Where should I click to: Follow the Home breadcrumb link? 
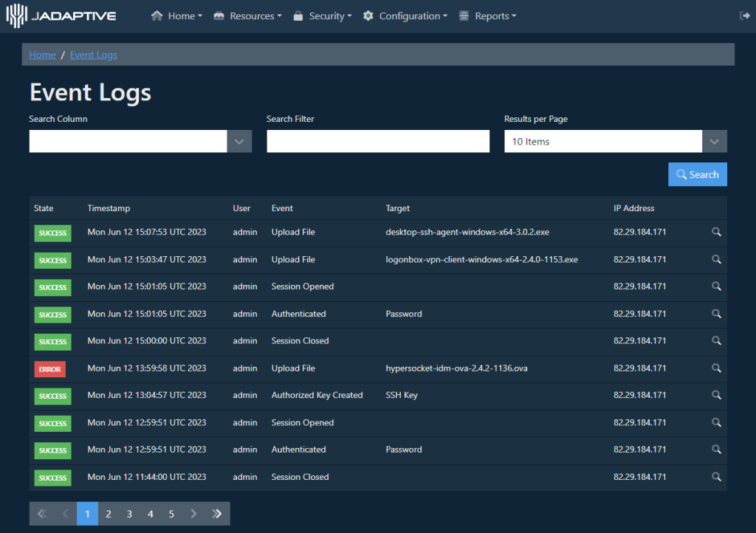point(42,55)
